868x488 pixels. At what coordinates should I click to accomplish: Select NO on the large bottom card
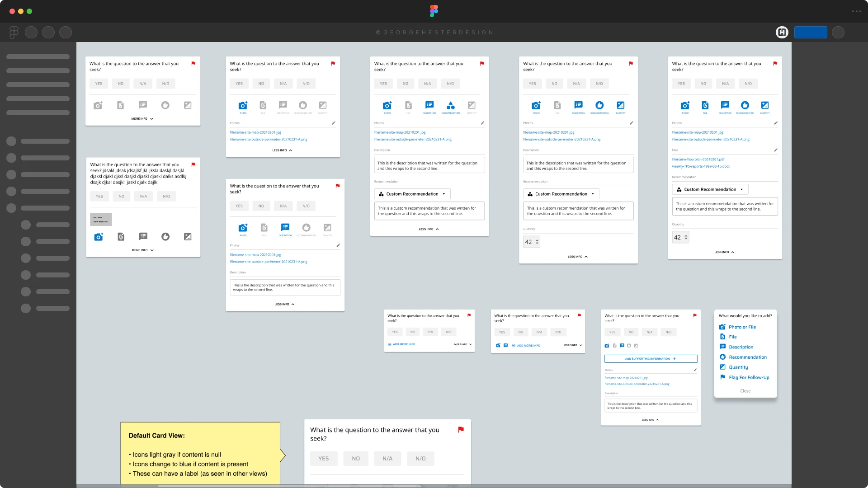356,459
